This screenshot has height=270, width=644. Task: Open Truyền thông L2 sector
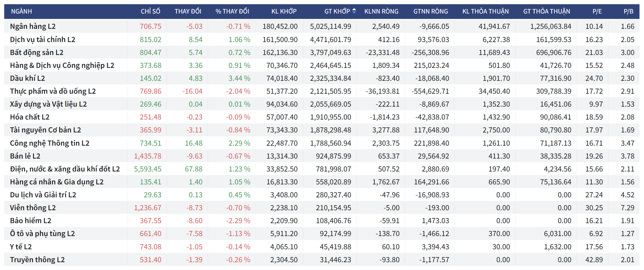coord(37,260)
